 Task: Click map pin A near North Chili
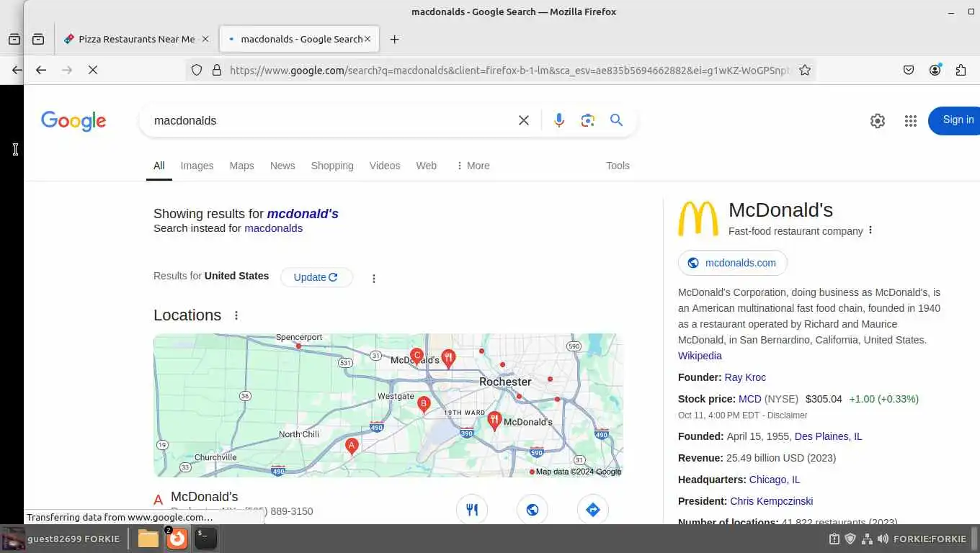(352, 447)
